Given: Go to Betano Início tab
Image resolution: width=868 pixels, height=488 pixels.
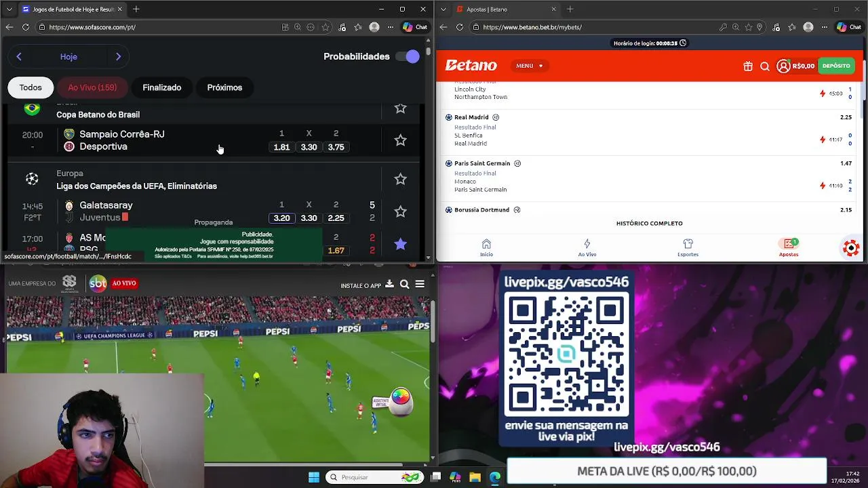Looking at the screenshot, I should pyautogui.click(x=486, y=247).
